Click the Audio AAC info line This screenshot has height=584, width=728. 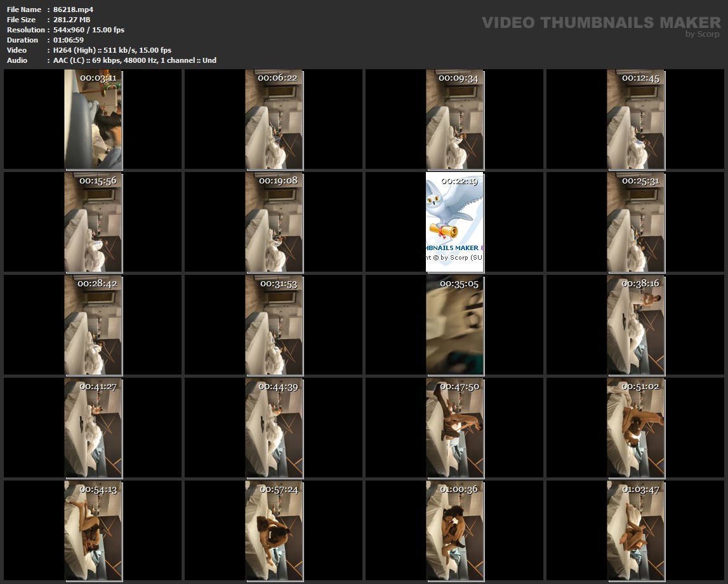(x=135, y=60)
